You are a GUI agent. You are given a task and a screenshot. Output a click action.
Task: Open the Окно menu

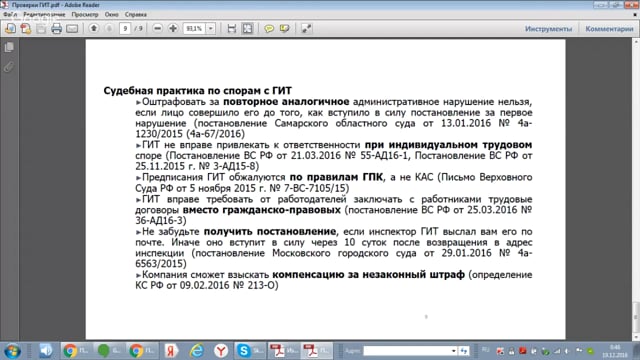[x=111, y=14]
